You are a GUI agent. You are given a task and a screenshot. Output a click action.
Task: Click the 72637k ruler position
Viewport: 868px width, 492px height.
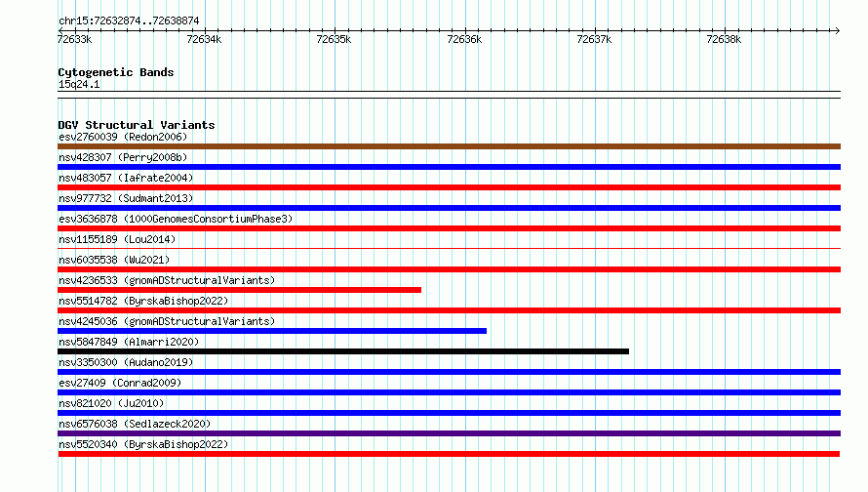click(x=594, y=39)
